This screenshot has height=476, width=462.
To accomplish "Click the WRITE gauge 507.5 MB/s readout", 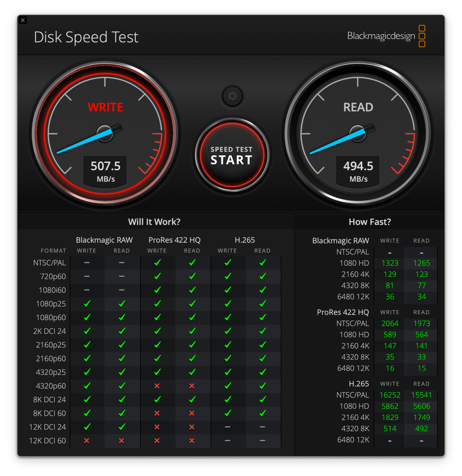I will (105, 171).
